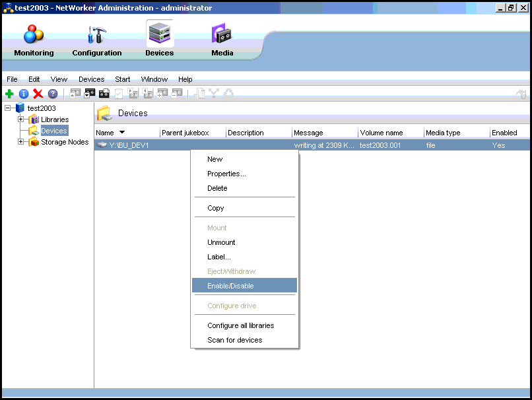Select Devices in the tree

click(54, 131)
